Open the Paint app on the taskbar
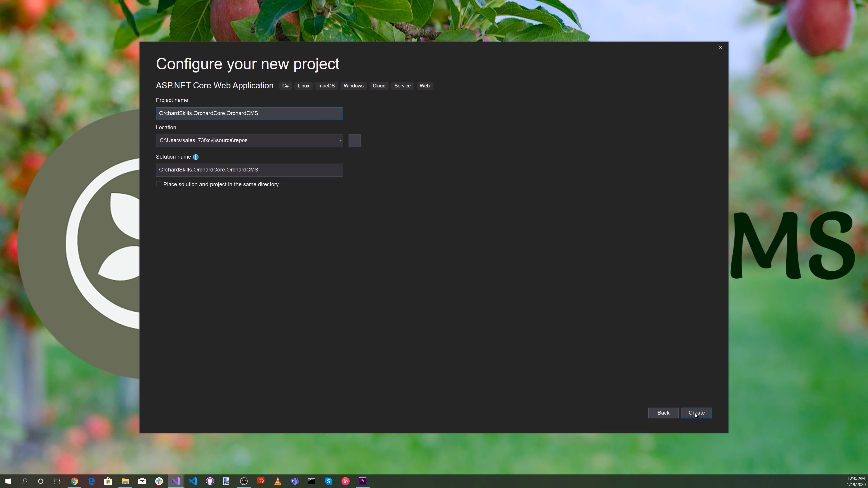 [226, 481]
